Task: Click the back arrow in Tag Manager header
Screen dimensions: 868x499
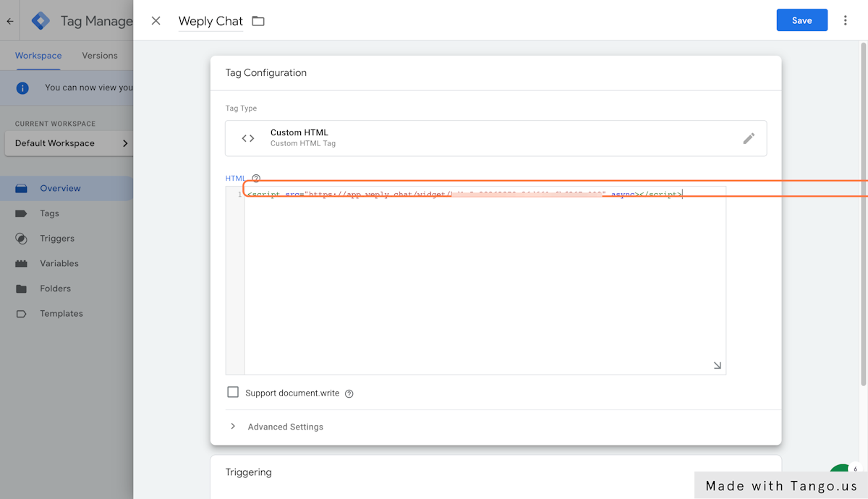Action: (10, 21)
